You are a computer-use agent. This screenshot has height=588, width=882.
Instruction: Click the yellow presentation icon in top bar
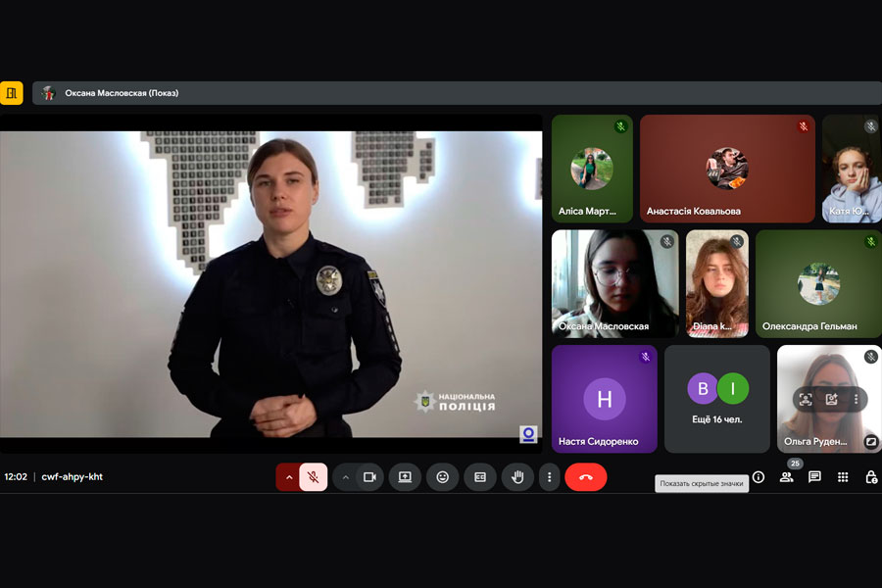[x=11, y=93]
